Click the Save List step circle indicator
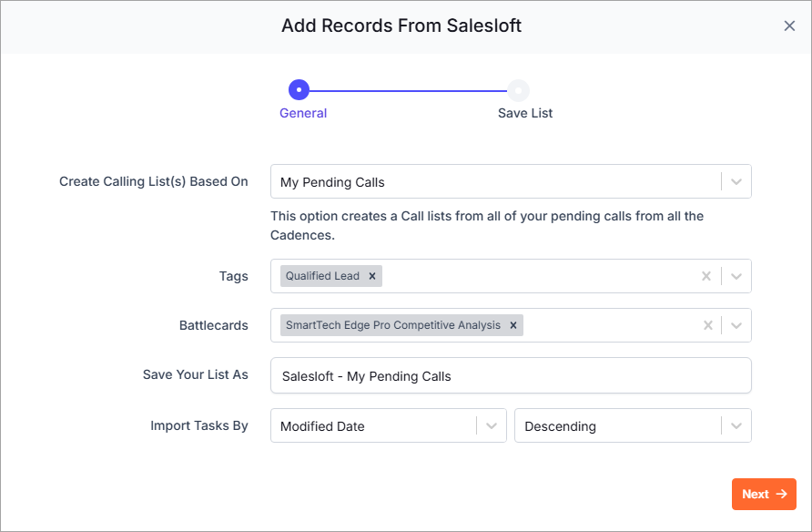 point(518,90)
